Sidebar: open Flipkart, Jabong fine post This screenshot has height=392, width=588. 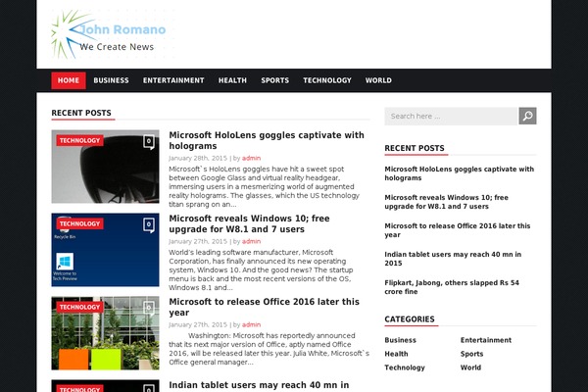[x=452, y=287]
